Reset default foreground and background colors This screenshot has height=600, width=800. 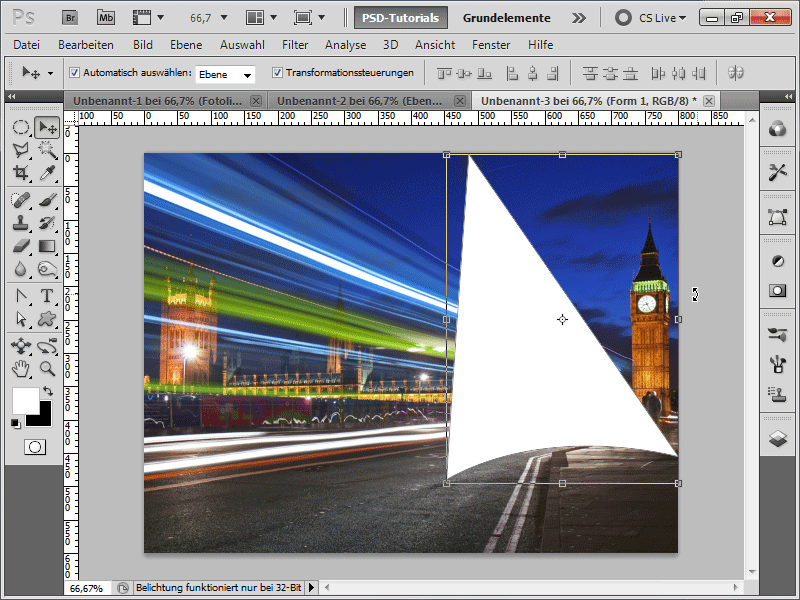point(16,423)
